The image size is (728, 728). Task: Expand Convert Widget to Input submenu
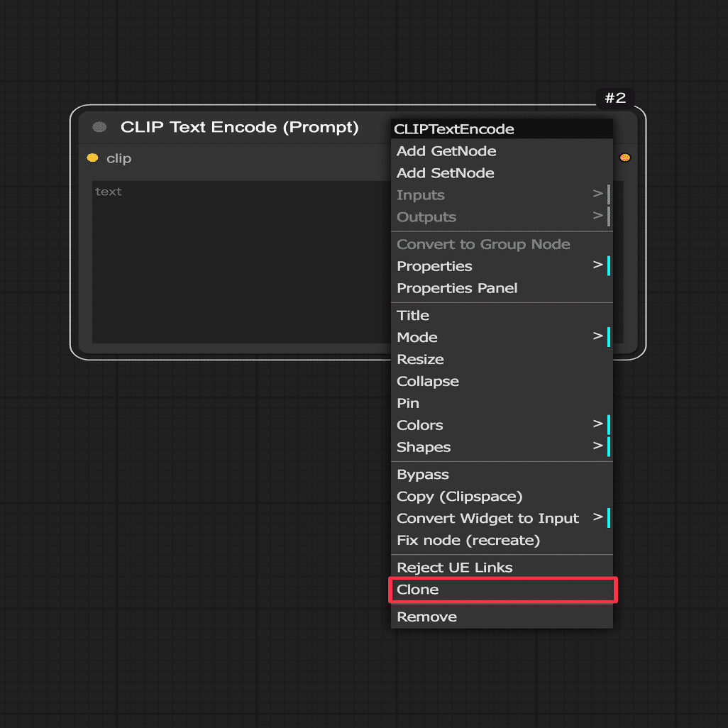502,518
